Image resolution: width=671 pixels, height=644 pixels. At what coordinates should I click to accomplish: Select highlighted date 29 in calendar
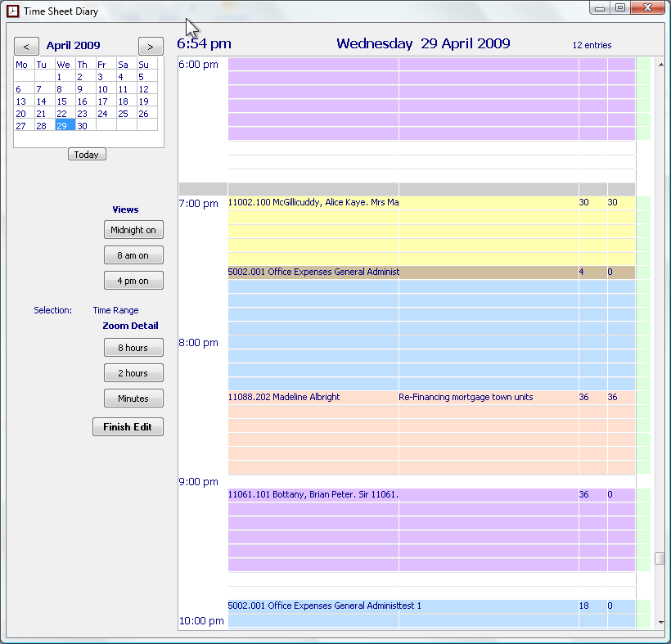pyautogui.click(x=63, y=126)
